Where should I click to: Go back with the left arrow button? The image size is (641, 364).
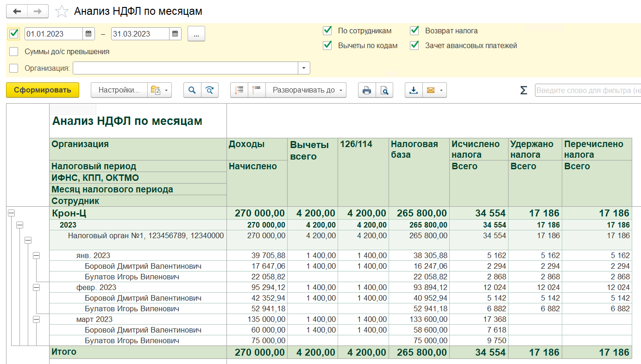coord(17,11)
